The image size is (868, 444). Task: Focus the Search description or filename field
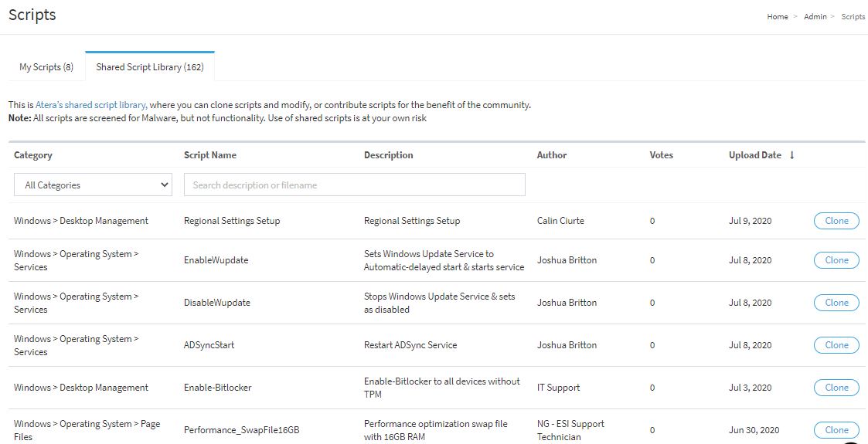(354, 185)
